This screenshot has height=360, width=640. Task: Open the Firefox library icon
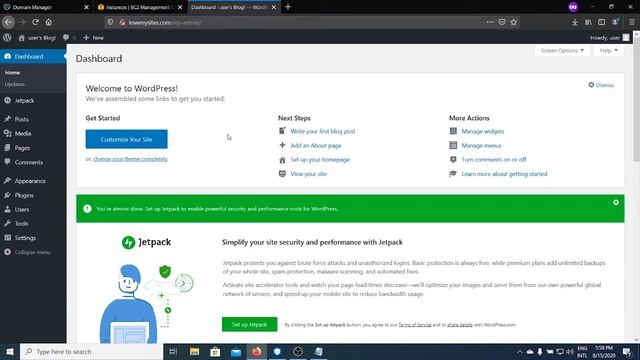coord(588,22)
